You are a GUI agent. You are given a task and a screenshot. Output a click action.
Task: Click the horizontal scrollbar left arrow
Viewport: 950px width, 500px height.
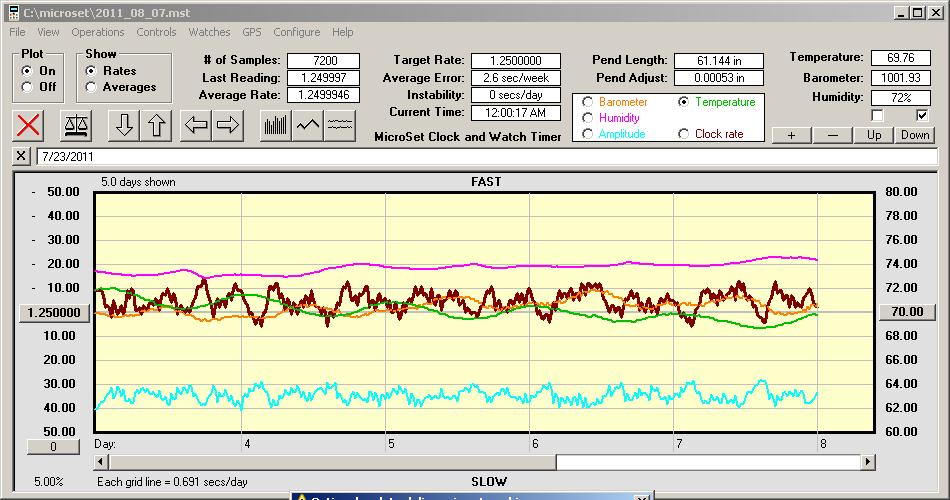[101, 462]
